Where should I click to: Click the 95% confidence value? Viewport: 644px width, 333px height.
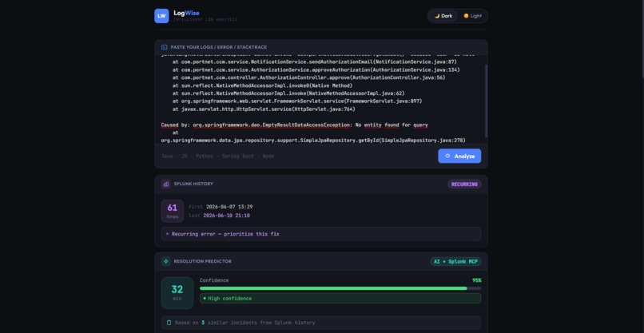click(476, 280)
